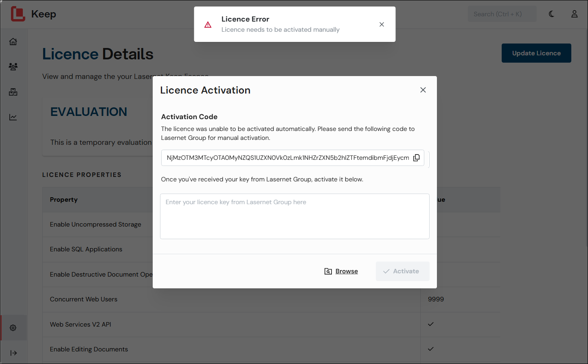Viewport: 588px width, 364px height.
Task: Open the Home sidebar icon
Action: pyautogui.click(x=13, y=41)
